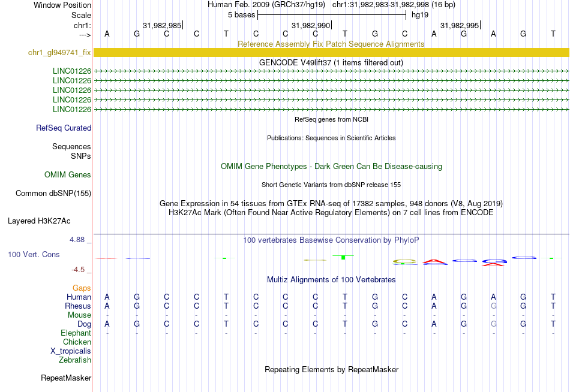
Task: Select the chr1_gl949741_fix track label
Action: point(59,52)
